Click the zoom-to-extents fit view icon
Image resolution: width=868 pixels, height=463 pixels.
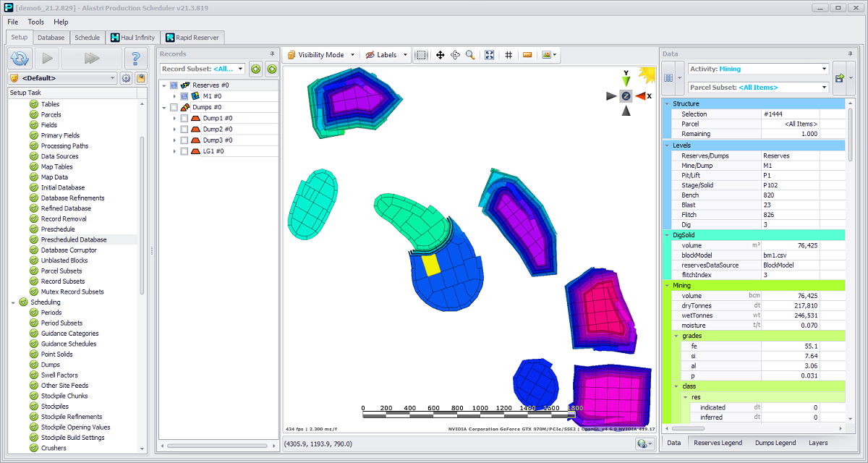coord(490,55)
